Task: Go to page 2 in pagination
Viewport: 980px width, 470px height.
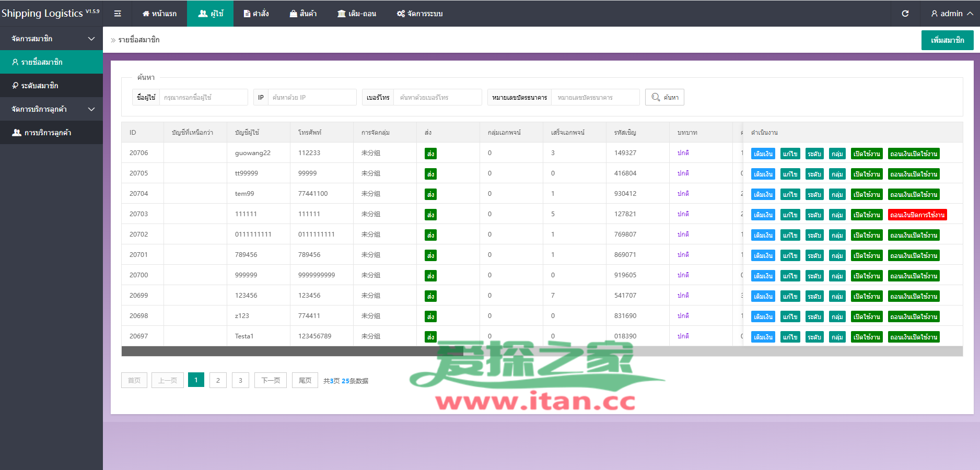Action: pos(218,380)
